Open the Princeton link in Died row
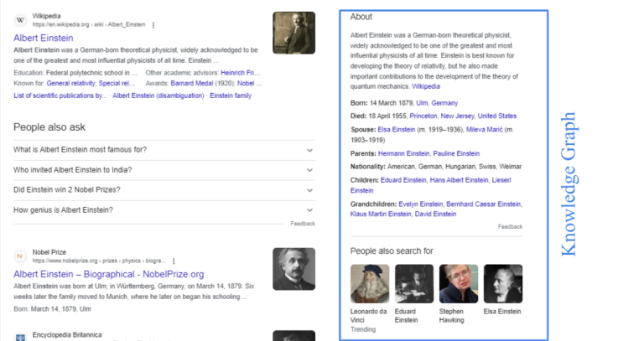The image size is (644, 341). [423, 116]
